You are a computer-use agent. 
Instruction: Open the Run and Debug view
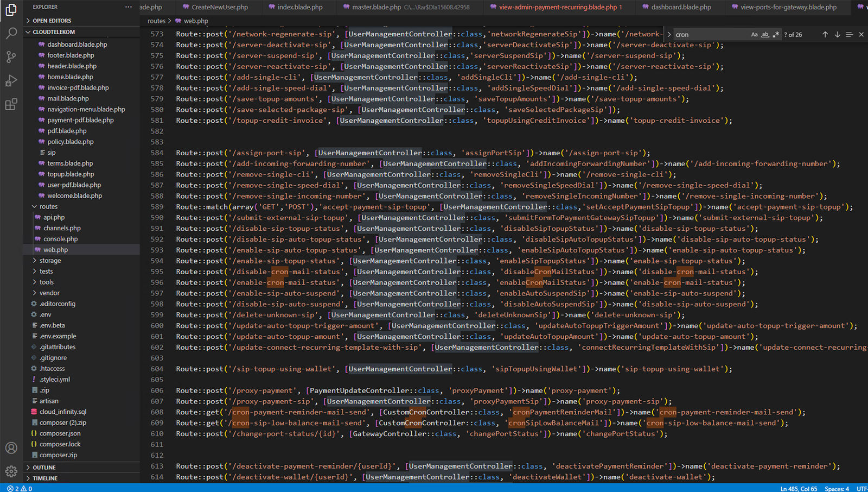(x=11, y=81)
